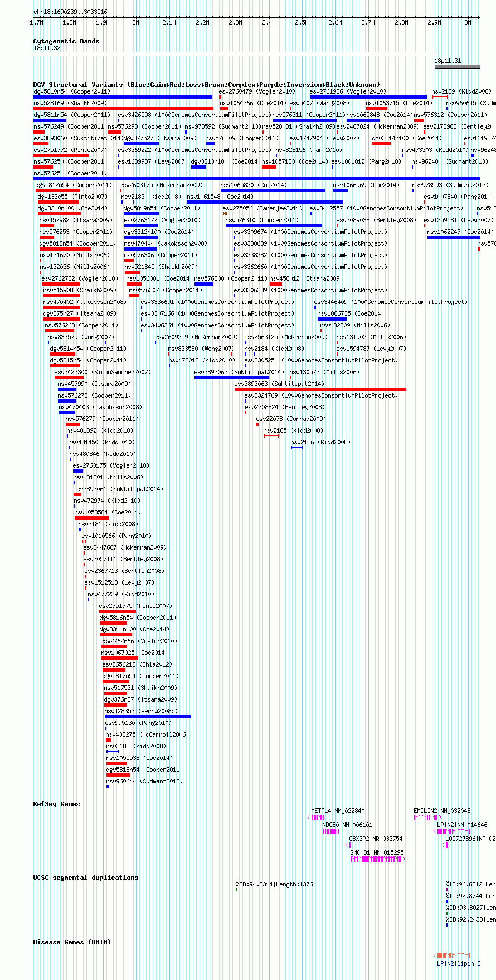
Task: Select esv2760479 (Vogler2010) label
Action: point(257,91)
